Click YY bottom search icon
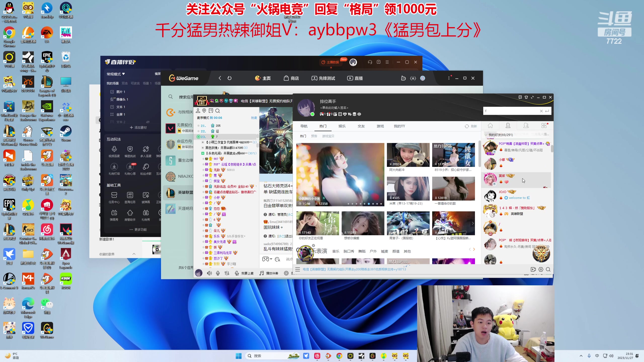The width and height of the screenshot is (644, 362). [548, 269]
